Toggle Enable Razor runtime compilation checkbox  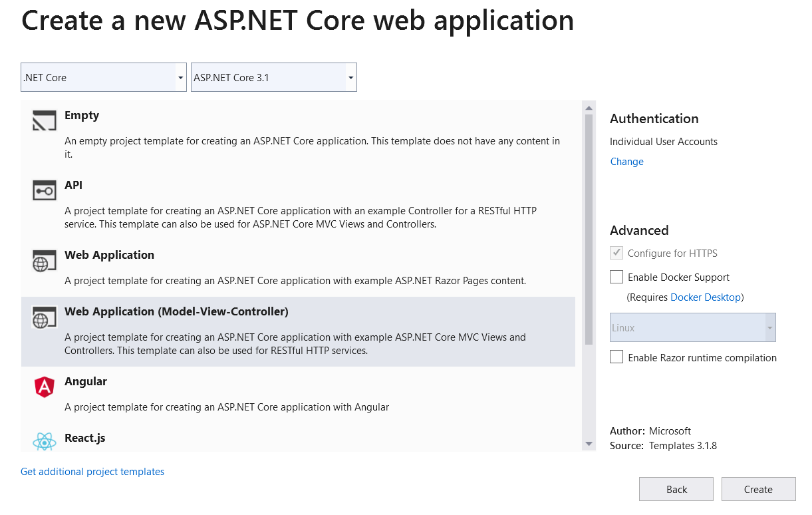click(616, 357)
